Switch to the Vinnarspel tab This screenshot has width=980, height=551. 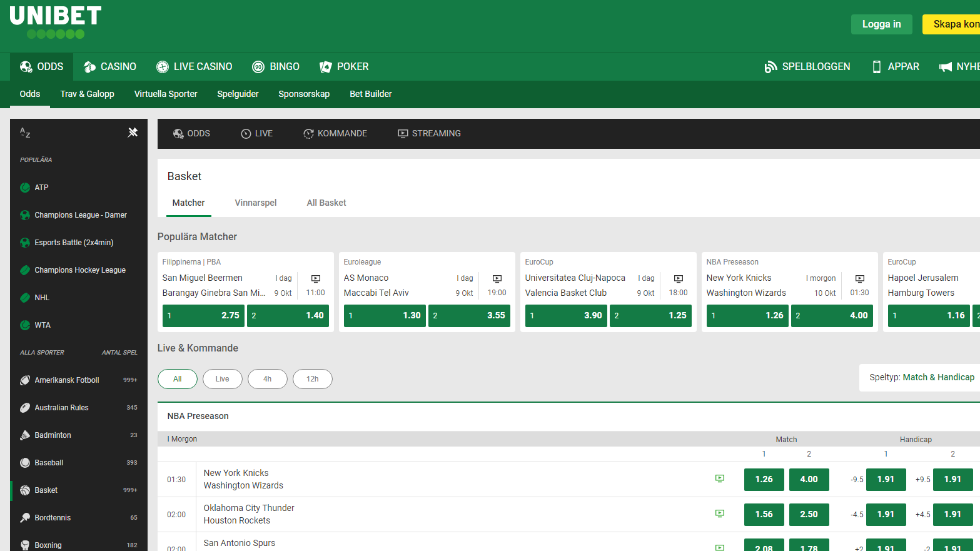tap(256, 203)
